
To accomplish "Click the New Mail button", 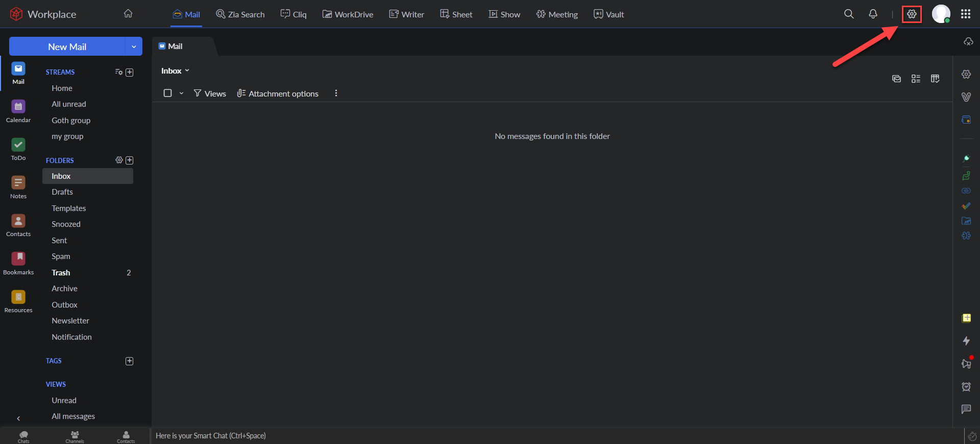I will click(67, 46).
